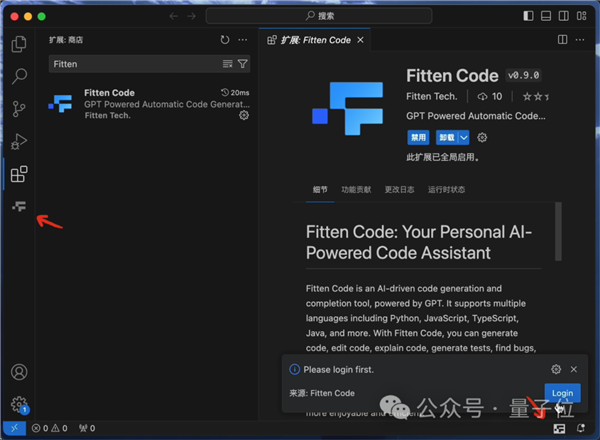Open the Search view in activity bar
The image size is (600, 440).
(x=18, y=76)
